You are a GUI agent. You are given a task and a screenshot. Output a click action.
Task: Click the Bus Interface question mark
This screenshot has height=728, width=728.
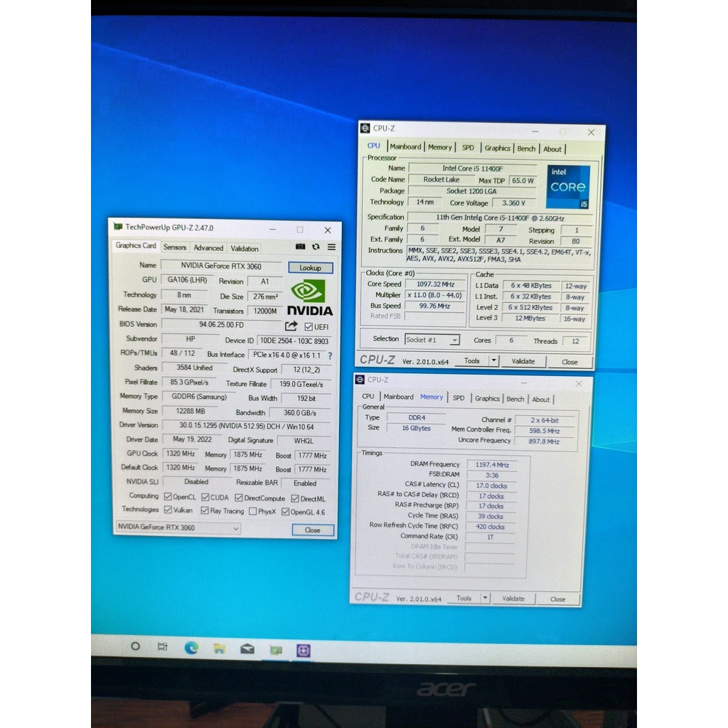[x=330, y=355]
